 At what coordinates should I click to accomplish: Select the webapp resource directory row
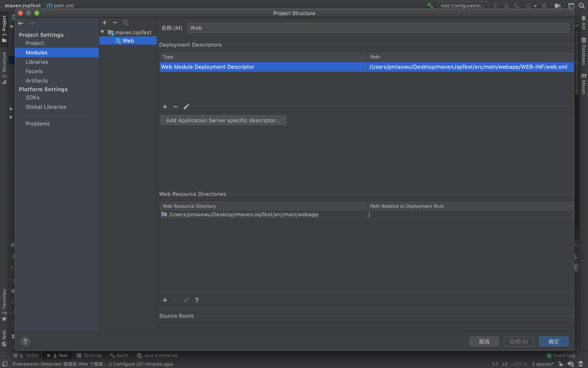[366, 214]
